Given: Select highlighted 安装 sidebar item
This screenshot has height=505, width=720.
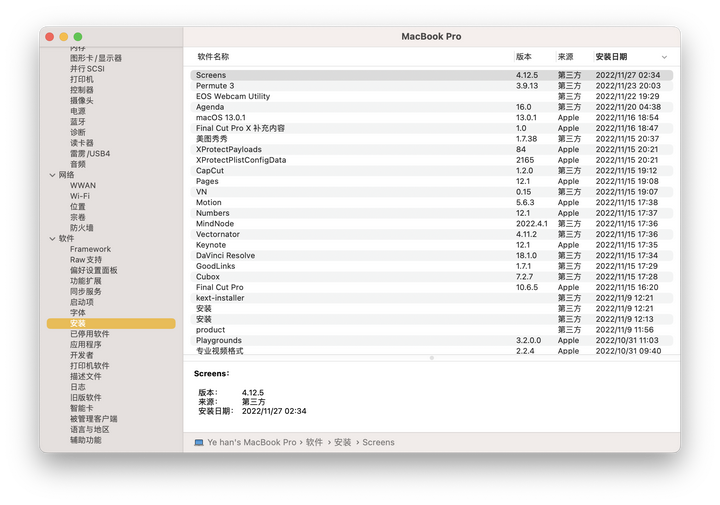Looking at the screenshot, I should pyautogui.click(x=111, y=324).
